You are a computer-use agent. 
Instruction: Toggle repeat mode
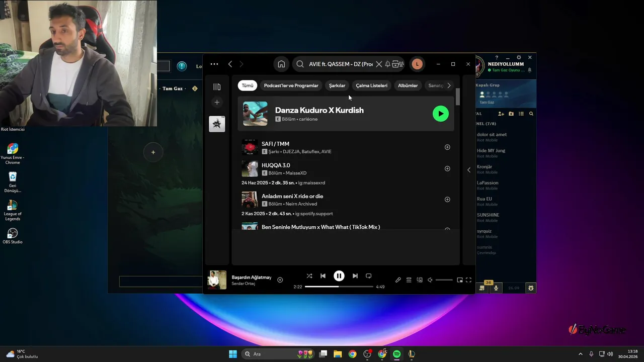pyautogui.click(x=369, y=276)
